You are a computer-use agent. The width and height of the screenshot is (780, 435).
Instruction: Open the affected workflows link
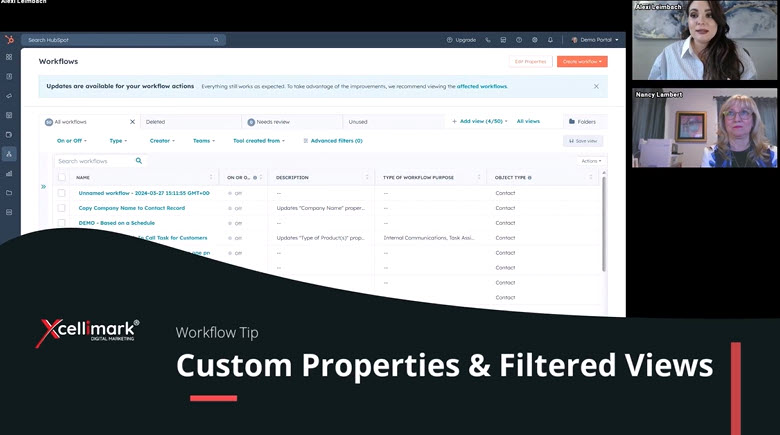481,86
